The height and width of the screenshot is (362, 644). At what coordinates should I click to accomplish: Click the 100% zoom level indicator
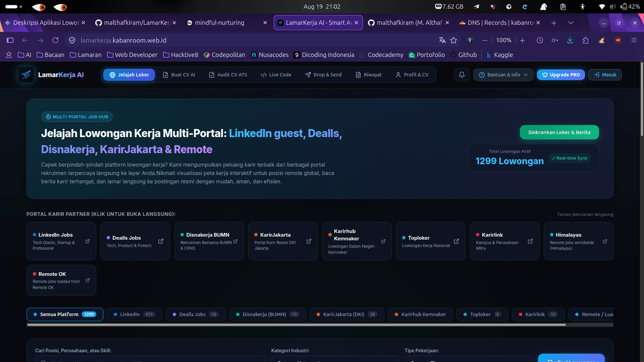click(x=504, y=40)
